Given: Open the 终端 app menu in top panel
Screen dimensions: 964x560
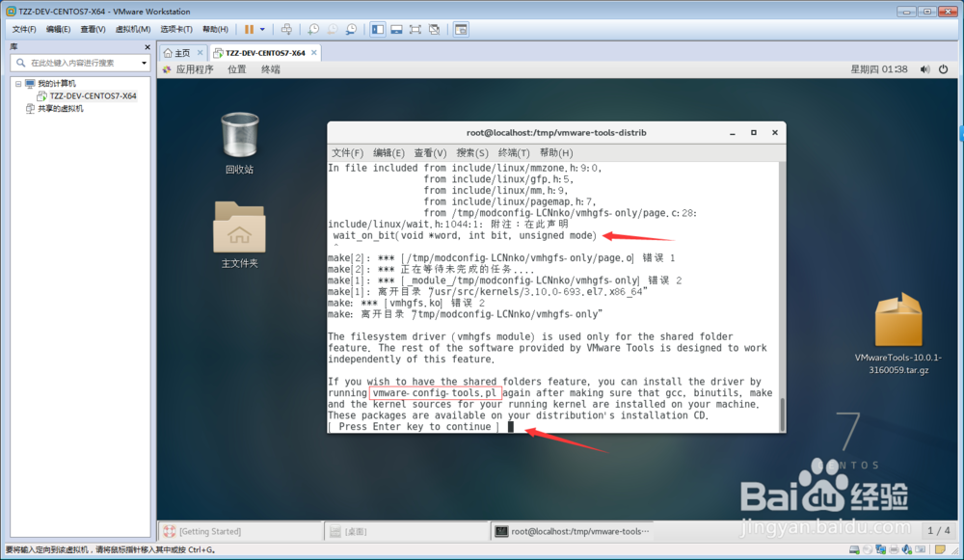Looking at the screenshot, I should tap(271, 69).
